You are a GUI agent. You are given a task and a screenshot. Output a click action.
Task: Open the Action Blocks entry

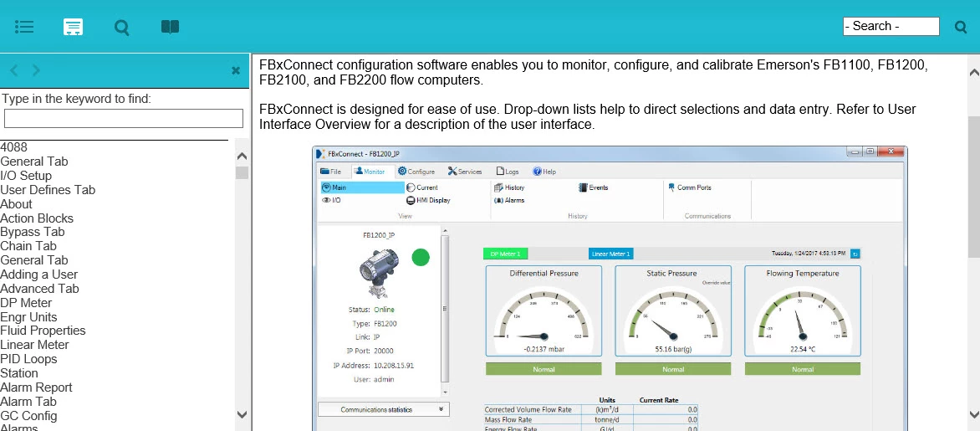coord(37,218)
